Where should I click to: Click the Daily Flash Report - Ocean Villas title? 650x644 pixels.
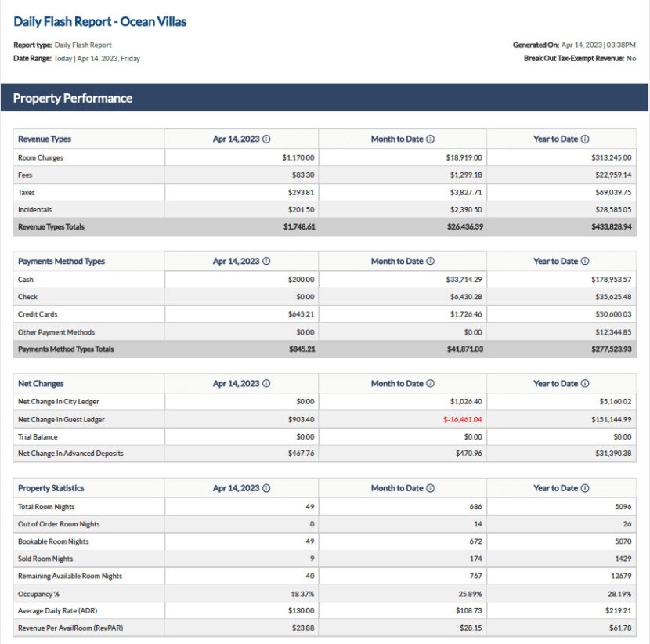99,21
